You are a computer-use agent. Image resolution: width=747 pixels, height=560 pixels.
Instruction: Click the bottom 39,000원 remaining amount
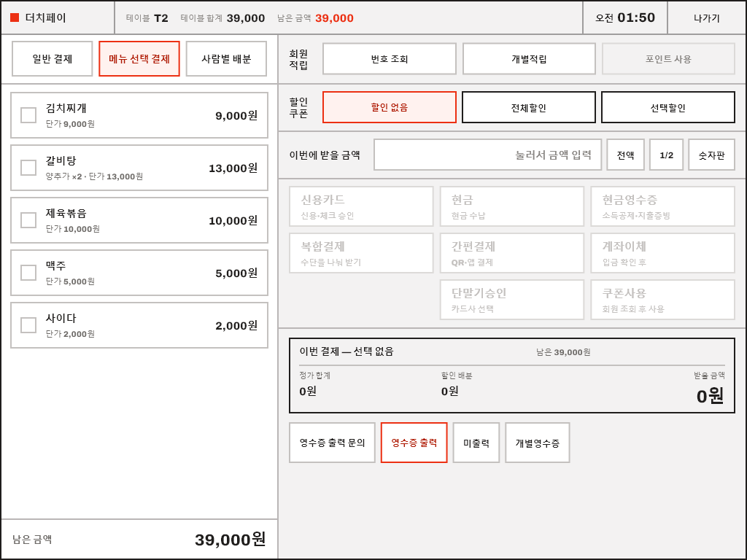pos(230,539)
